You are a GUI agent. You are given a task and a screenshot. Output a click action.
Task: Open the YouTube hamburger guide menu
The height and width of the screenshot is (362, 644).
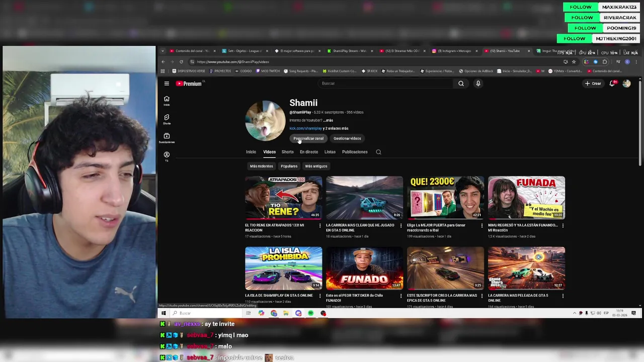click(167, 83)
